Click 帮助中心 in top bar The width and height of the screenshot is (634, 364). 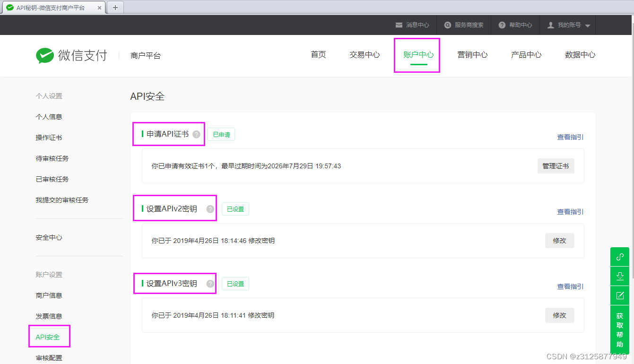tap(521, 25)
